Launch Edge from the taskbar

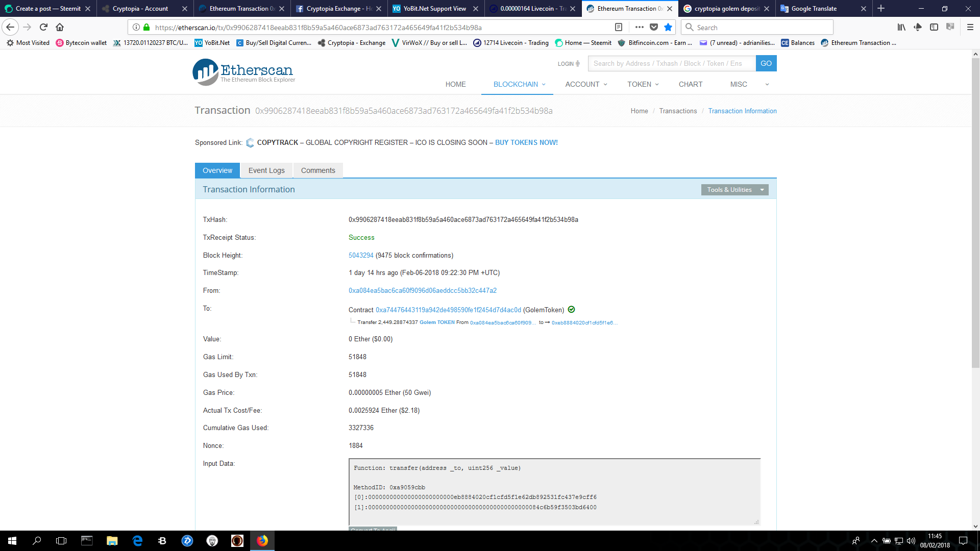[x=137, y=541]
